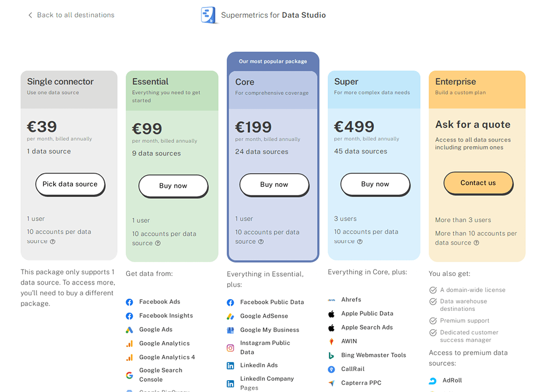
Task: Click the LinkedIn Ads icon
Action: tap(230, 365)
